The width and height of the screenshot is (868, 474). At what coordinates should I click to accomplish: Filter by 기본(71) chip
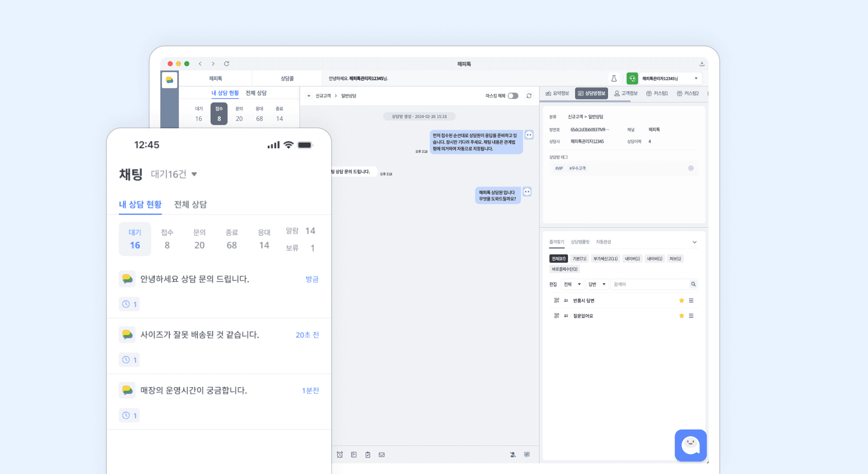pos(579,258)
